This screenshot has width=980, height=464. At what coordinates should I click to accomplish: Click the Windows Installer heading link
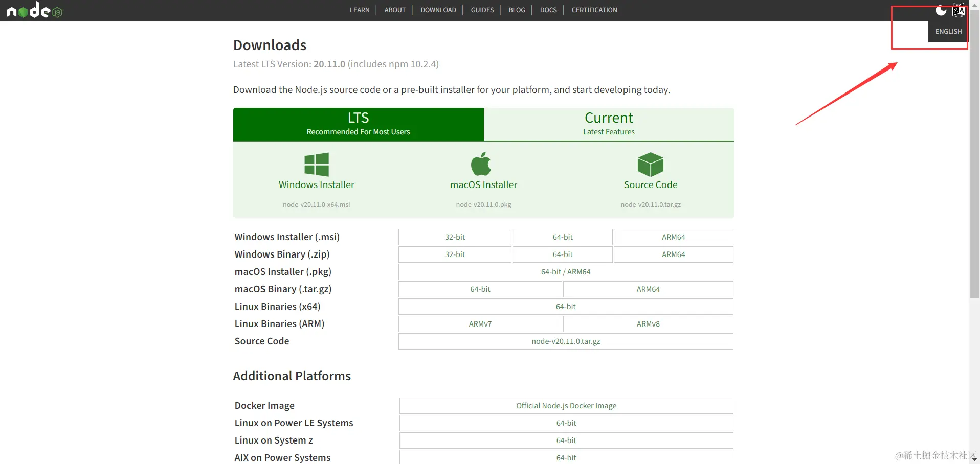click(x=317, y=185)
